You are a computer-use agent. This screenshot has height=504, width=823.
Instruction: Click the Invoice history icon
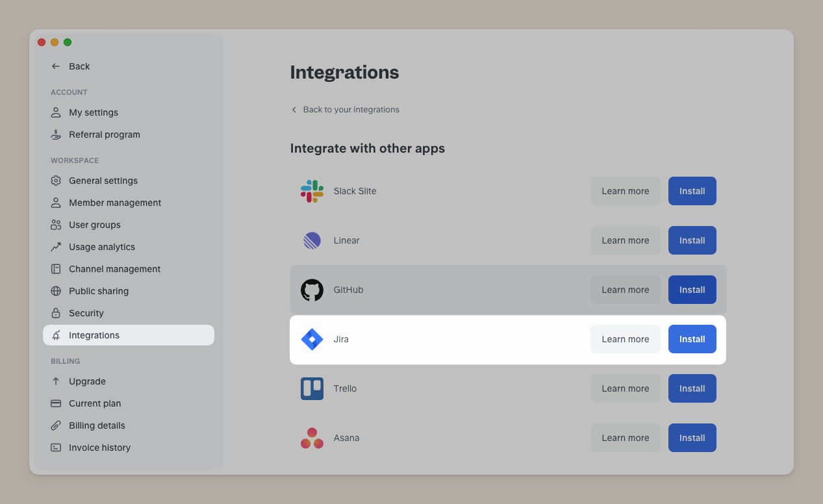(56, 447)
